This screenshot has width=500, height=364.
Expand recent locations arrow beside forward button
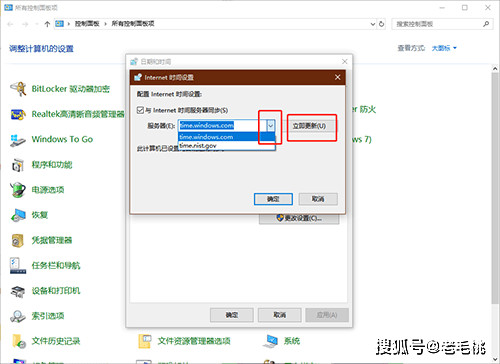tap(36, 24)
